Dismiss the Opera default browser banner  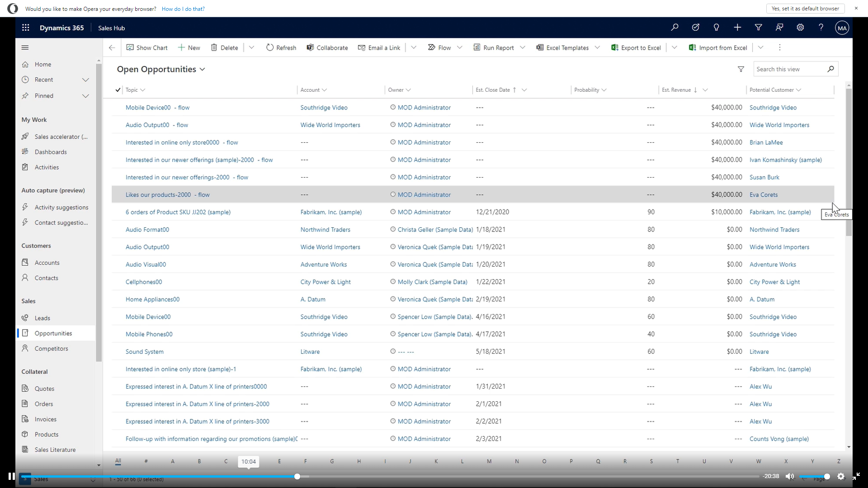(856, 8)
